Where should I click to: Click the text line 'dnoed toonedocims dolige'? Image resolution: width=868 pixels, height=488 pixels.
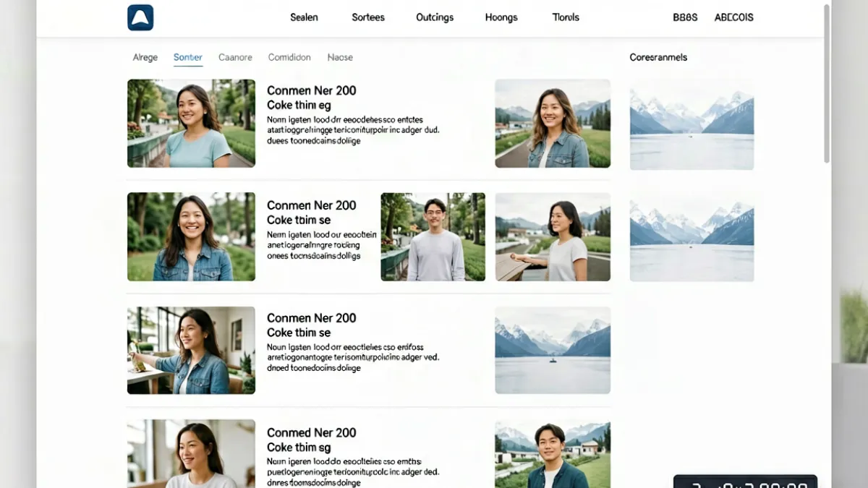(x=314, y=368)
